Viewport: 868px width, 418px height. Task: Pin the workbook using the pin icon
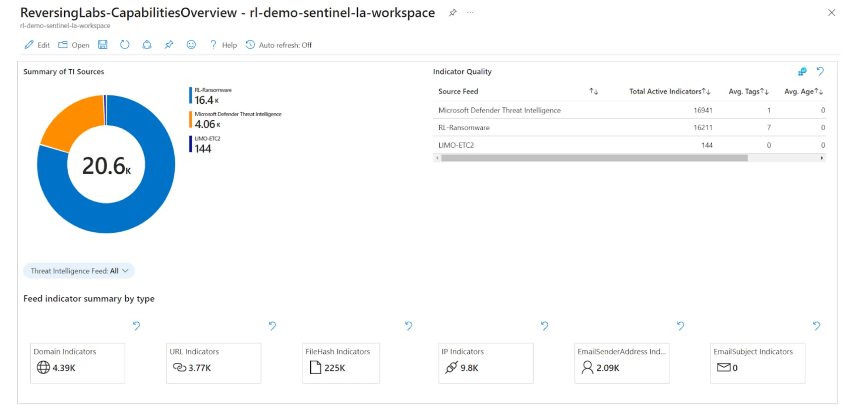[169, 45]
